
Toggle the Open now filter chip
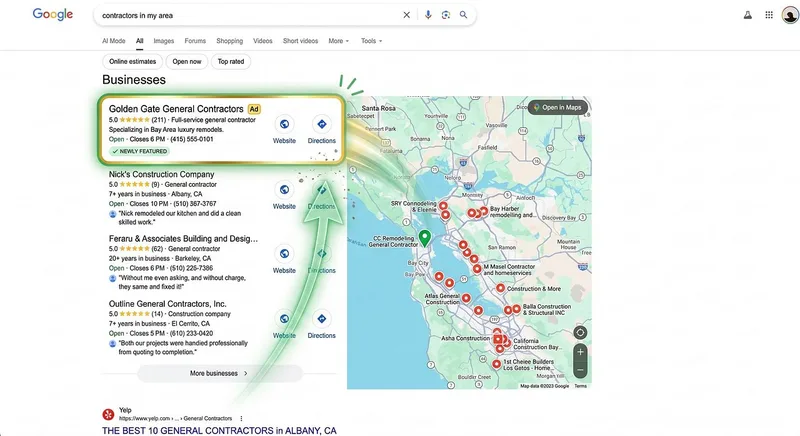pyautogui.click(x=187, y=62)
